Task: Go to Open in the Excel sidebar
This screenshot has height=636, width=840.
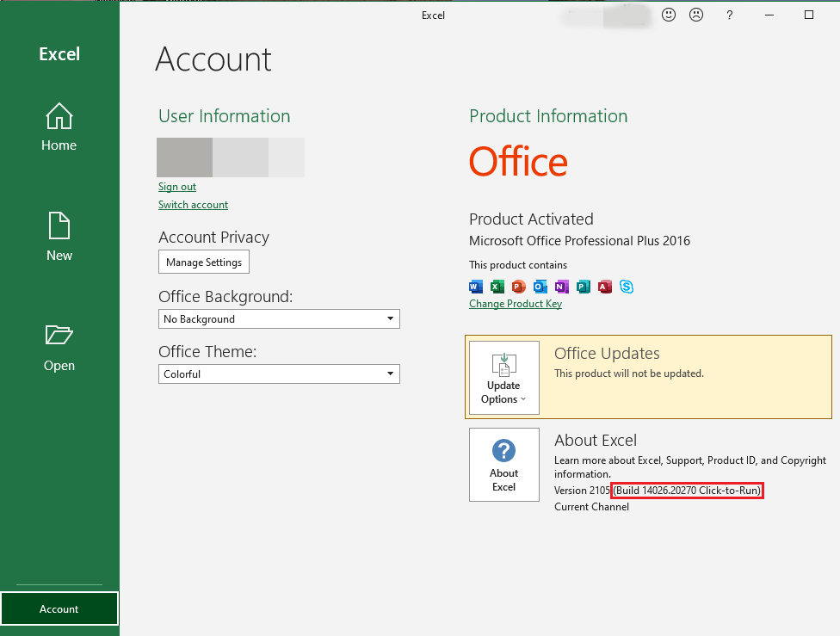Action: pyautogui.click(x=59, y=348)
